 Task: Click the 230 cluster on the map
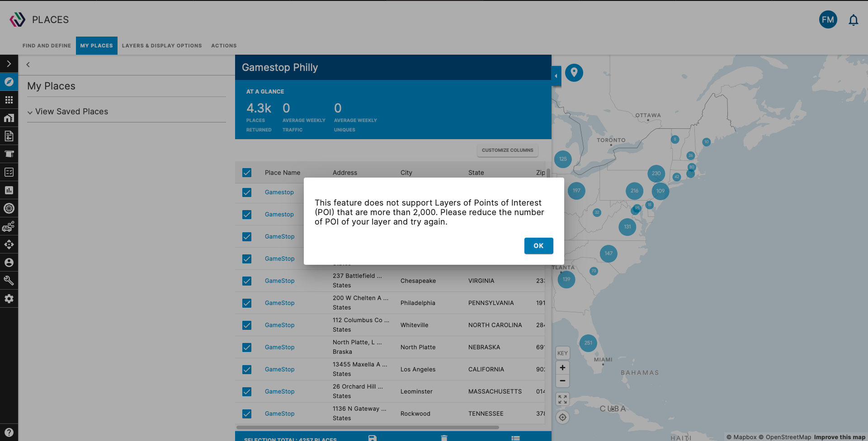pyautogui.click(x=656, y=174)
